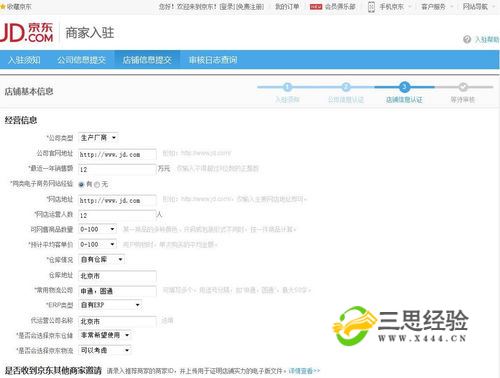Switch to the 公司信息提交 tab
500x378 pixels.
[82, 60]
